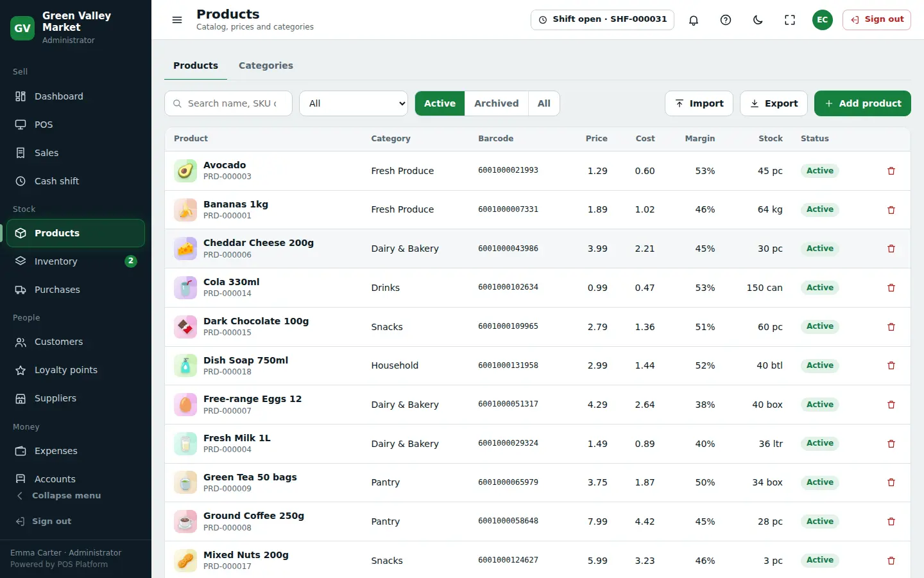924x578 pixels.
Task: Open the Dashboard sidebar item
Action: [x=76, y=96]
